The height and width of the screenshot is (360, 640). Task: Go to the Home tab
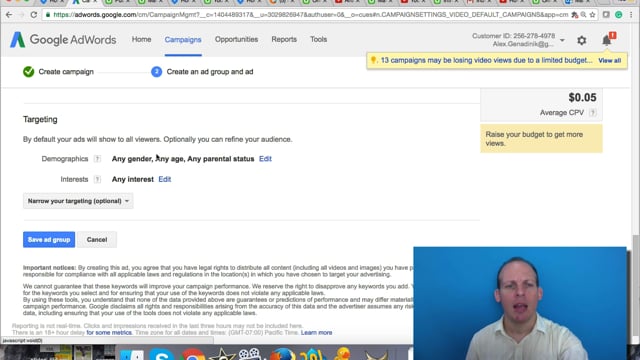[141, 40]
